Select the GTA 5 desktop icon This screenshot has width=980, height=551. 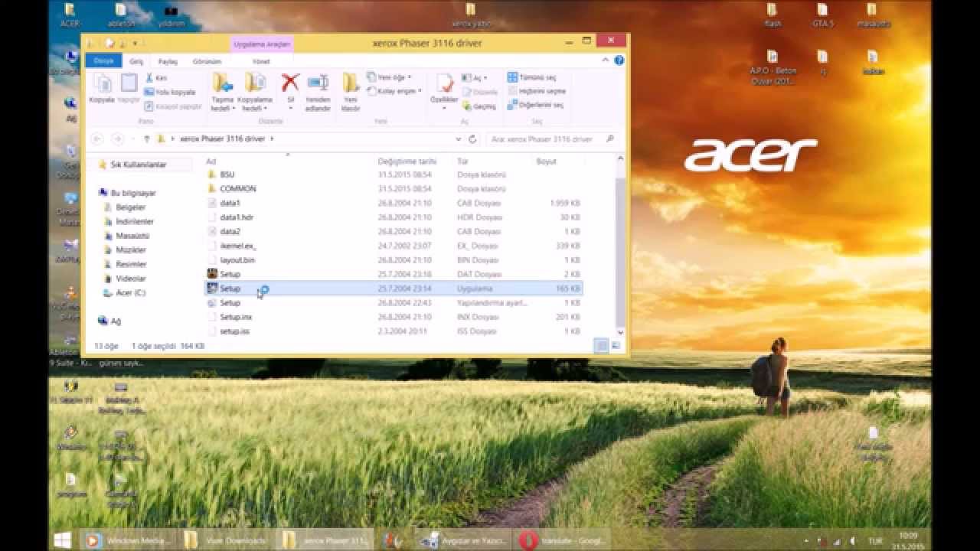point(822,15)
